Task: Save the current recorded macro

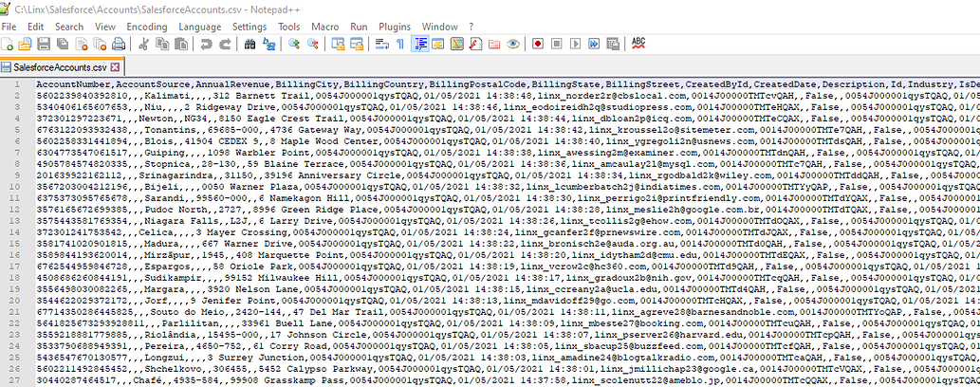Action: 613,44
